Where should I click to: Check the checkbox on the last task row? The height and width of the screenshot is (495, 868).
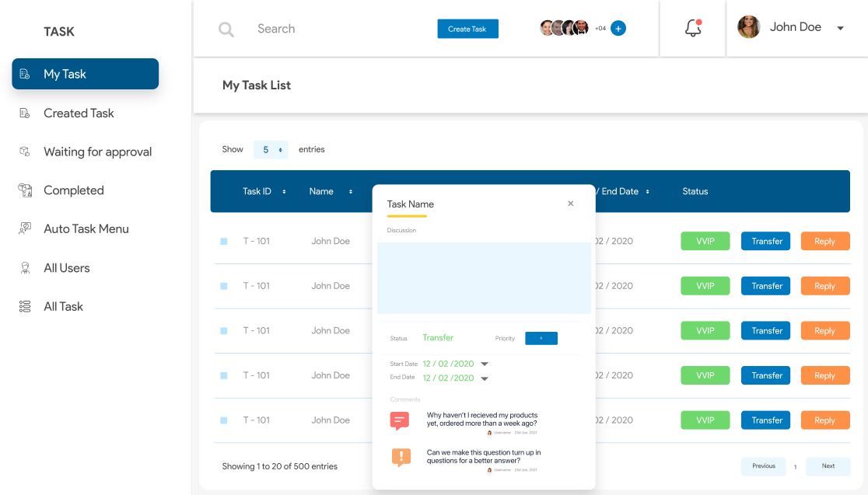tap(223, 420)
